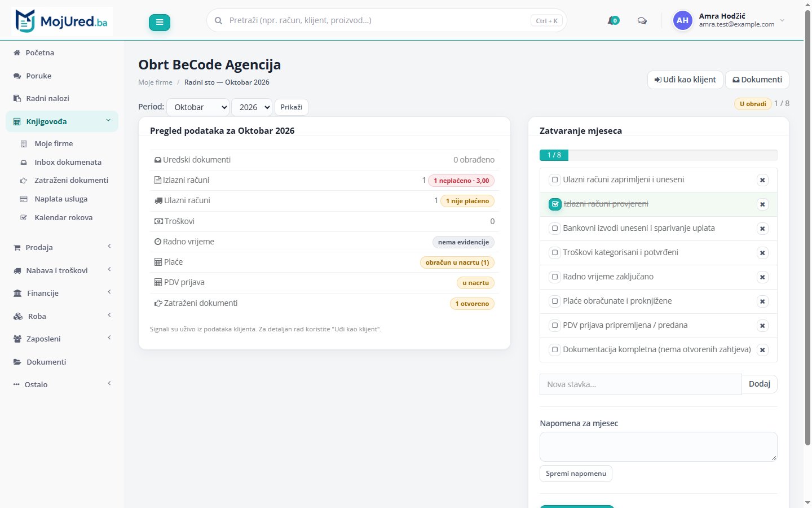Viewport: 812px width, 508px height.
Task: Click the Radni nalozi sidebar icon
Action: (x=17, y=98)
